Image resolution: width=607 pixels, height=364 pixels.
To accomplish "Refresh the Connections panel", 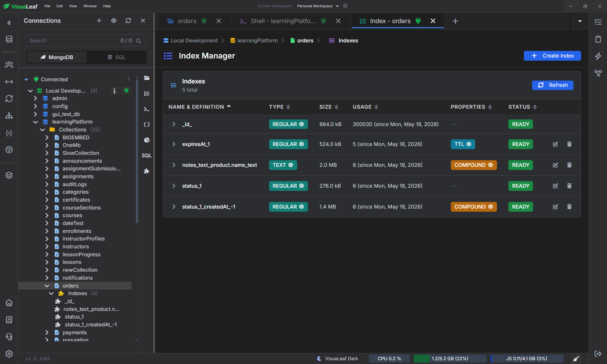I will pos(128,21).
